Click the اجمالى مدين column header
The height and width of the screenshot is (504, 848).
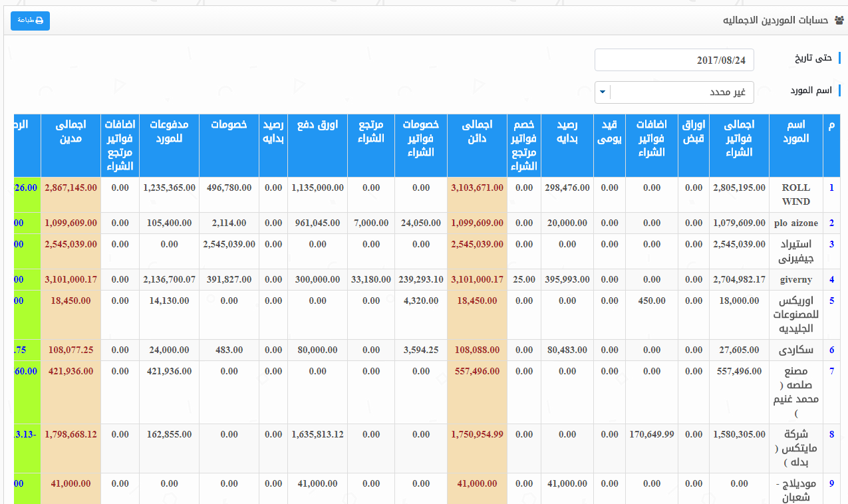[x=70, y=132]
